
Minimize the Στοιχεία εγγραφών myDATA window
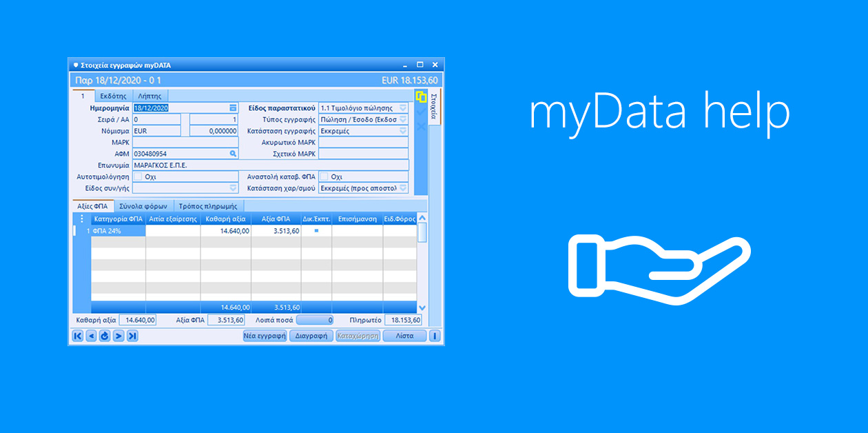(404, 65)
